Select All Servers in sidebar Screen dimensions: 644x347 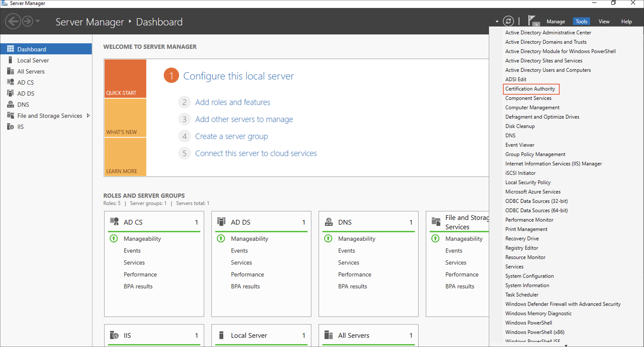pyautogui.click(x=31, y=72)
